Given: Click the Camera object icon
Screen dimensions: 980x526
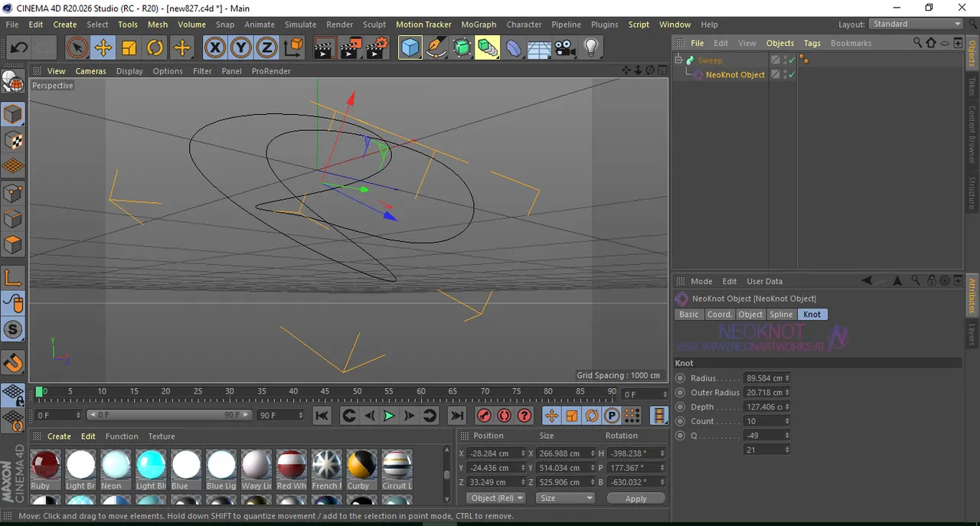Looking at the screenshot, I should 565,48.
